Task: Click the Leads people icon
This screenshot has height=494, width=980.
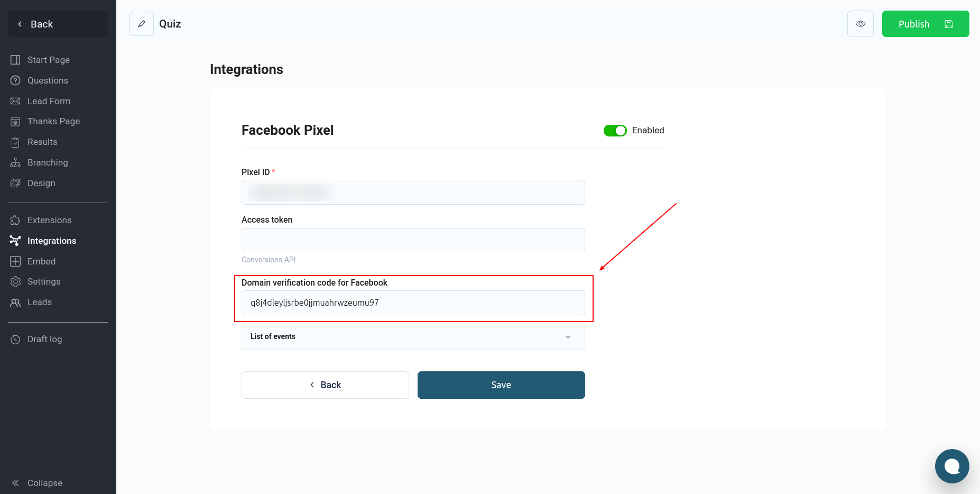Action: (15, 302)
